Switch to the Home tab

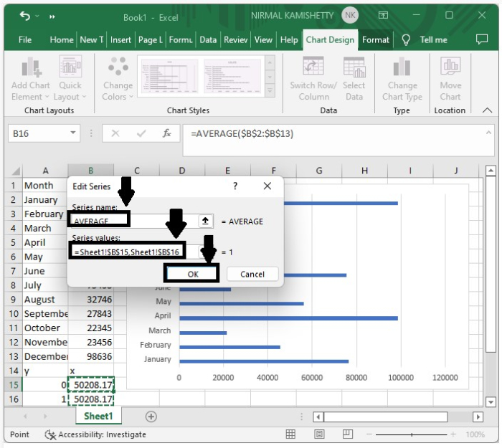pos(62,39)
